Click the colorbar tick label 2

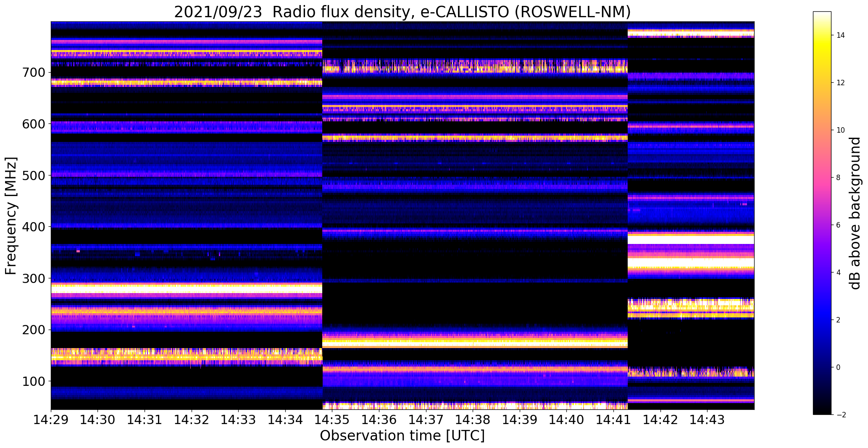tap(839, 320)
